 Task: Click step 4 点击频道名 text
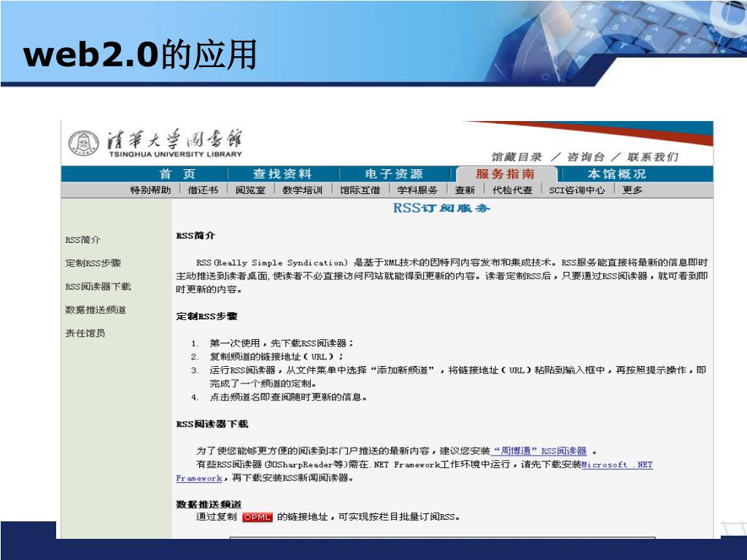(288, 397)
